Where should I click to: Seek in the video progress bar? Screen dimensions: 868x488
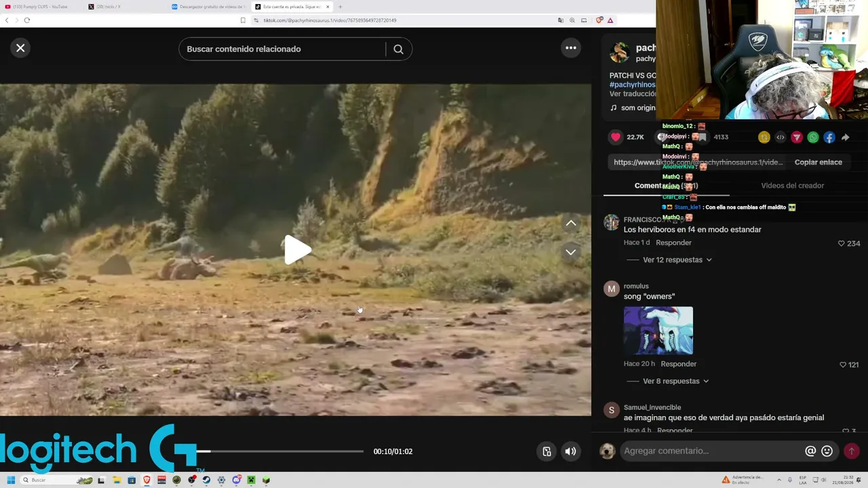(279, 451)
